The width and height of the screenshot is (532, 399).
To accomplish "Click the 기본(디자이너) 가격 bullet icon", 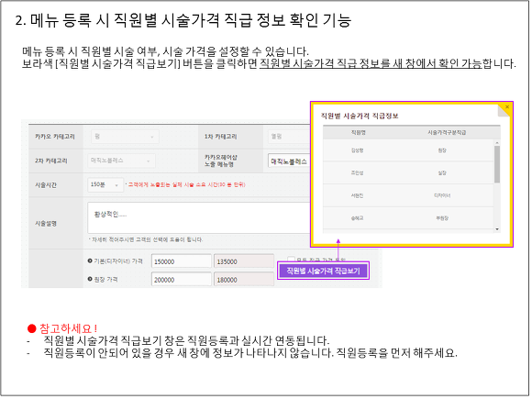I will pyautogui.click(x=90, y=260).
